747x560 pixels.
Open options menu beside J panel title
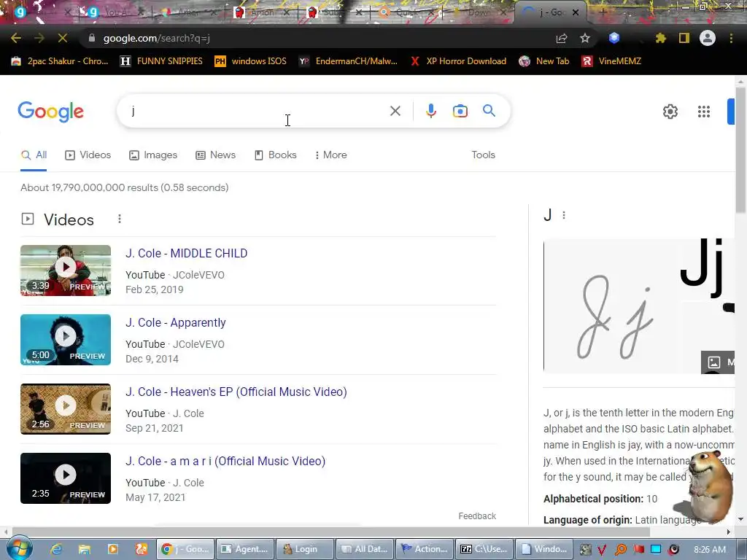(564, 215)
